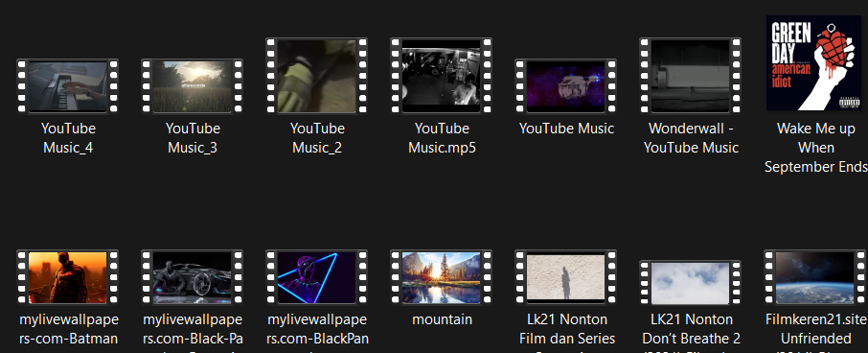Click the Wonderwall - YouTube Music file label
This screenshot has height=353, width=868.
click(691, 138)
